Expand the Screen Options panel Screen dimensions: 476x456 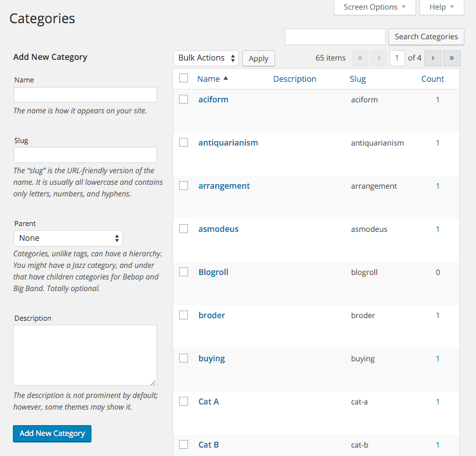pyautogui.click(x=374, y=7)
